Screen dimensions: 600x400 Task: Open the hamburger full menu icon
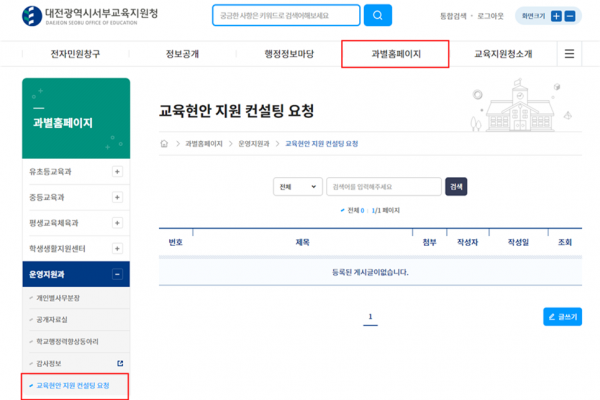coord(569,54)
